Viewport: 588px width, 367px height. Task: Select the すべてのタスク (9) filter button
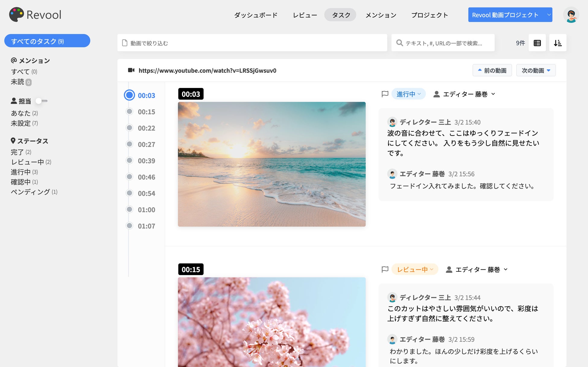coord(47,41)
